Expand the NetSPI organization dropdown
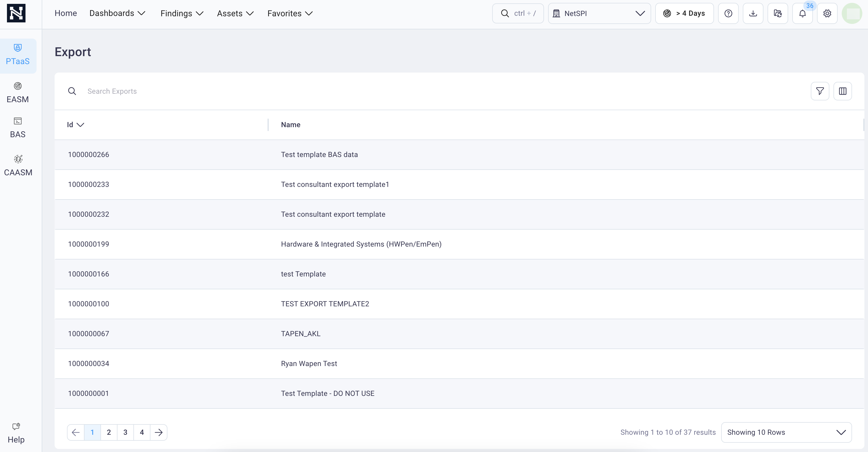 coord(599,13)
